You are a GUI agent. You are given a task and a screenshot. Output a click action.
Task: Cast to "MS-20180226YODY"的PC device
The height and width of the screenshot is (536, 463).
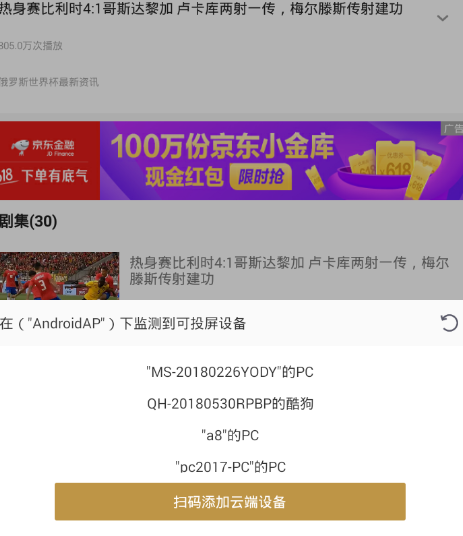(230, 372)
